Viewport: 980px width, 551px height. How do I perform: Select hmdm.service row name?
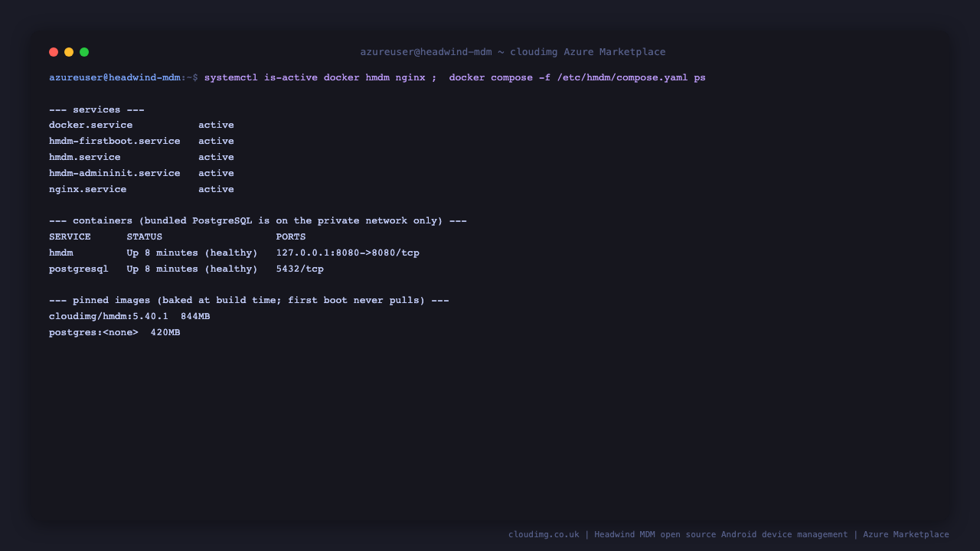[84, 158]
